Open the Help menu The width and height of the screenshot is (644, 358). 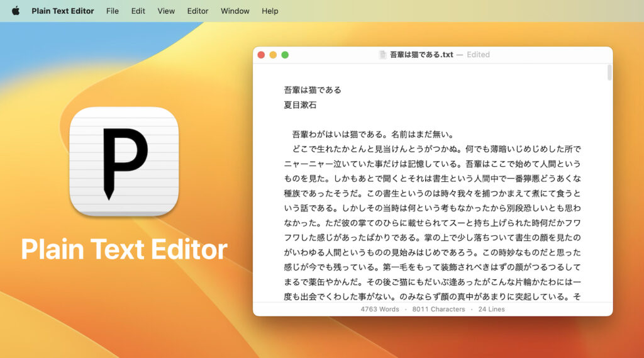[270, 11]
